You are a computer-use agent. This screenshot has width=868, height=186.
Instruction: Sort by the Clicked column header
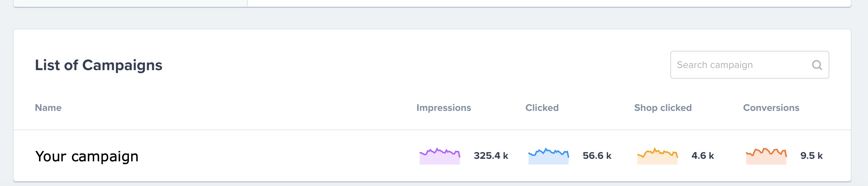point(542,108)
